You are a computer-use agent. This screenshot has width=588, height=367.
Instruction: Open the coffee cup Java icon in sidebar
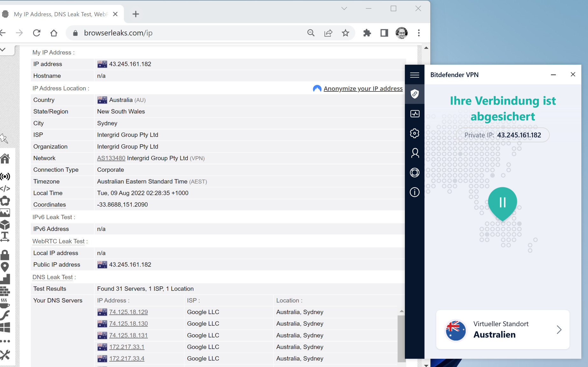(x=5, y=303)
